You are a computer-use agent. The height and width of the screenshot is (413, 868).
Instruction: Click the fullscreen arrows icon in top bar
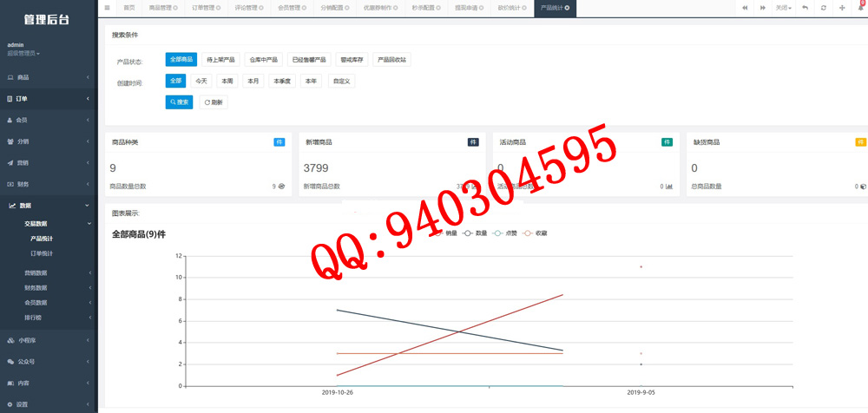click(842, 8)
